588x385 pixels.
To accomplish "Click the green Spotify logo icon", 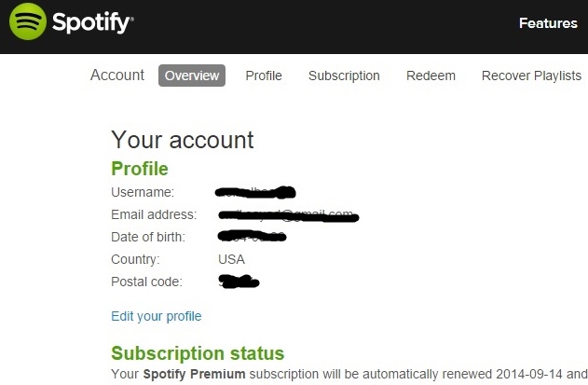I will pyautogui.click(x=25, y=22).
